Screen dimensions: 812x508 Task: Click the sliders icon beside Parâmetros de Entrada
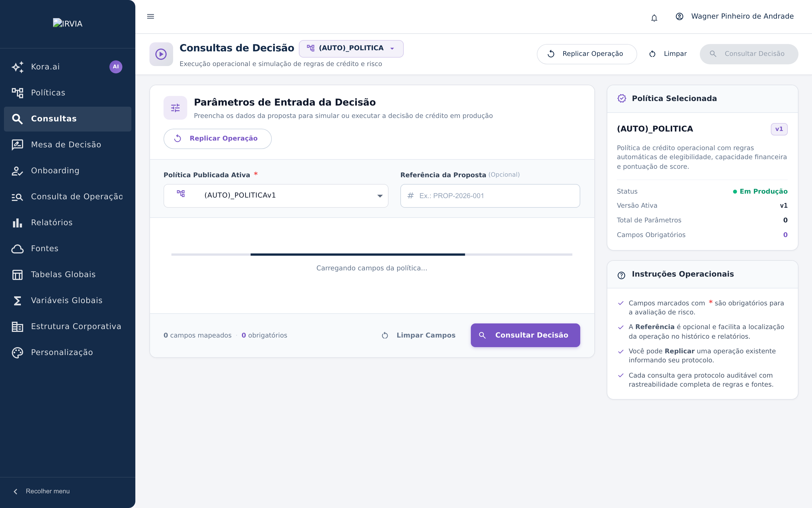pyautogui.click(x=175, y=108)
